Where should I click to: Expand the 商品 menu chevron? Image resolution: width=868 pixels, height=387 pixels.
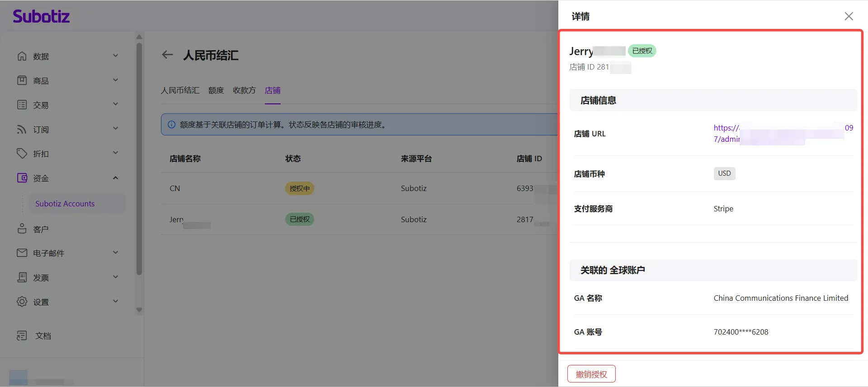115,80
